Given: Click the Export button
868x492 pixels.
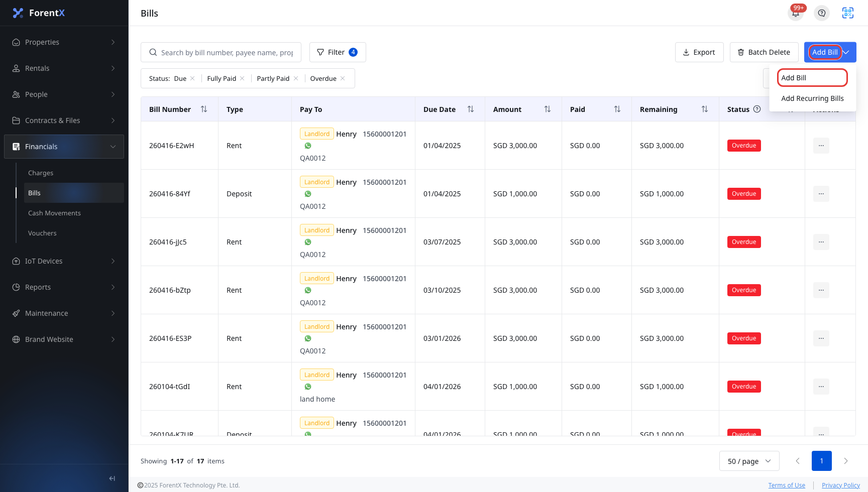Looking at the screenshot, I should (699, 52).
